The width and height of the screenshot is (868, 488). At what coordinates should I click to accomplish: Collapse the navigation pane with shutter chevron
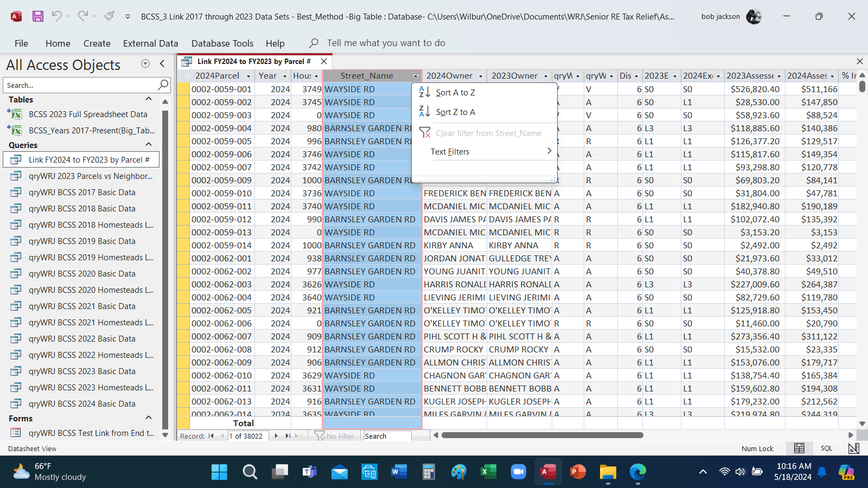click(x=162, y=64)
